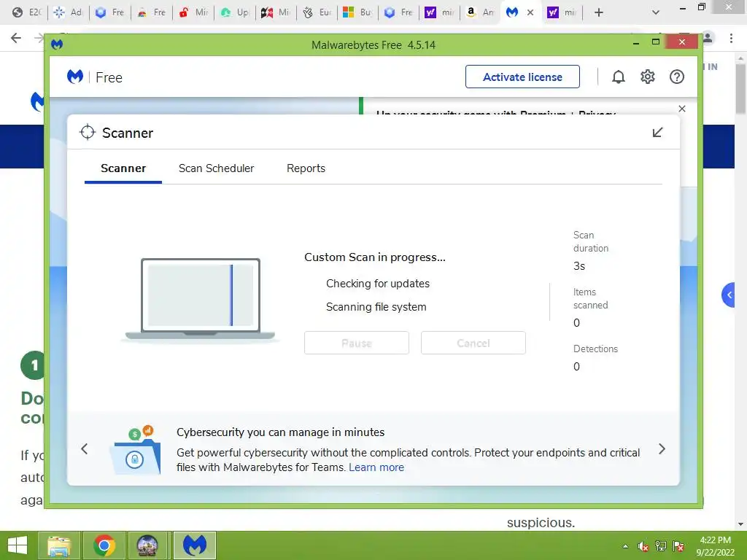Follow the Learn more link

point(376,467)
